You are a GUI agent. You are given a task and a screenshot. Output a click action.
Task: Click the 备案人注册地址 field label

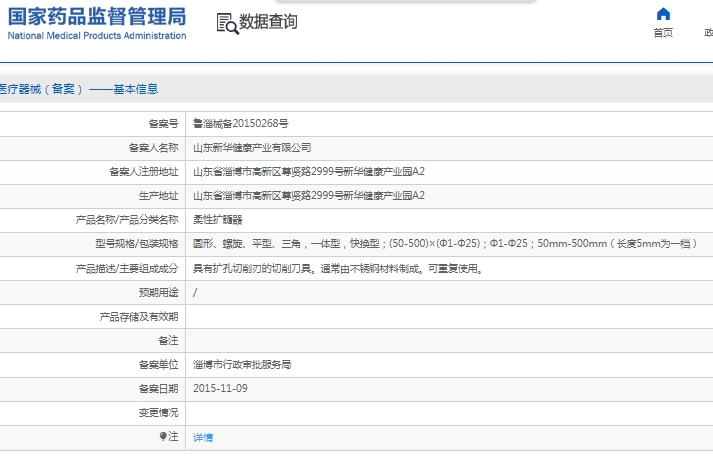click(144, 171)
